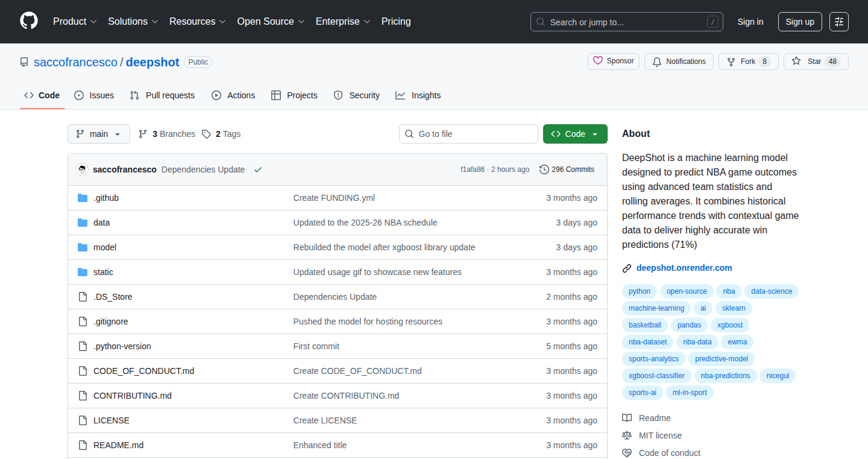The image size is (868, 459).
Task: Click the Sponsor heart icon
Action: coord(598,61)
